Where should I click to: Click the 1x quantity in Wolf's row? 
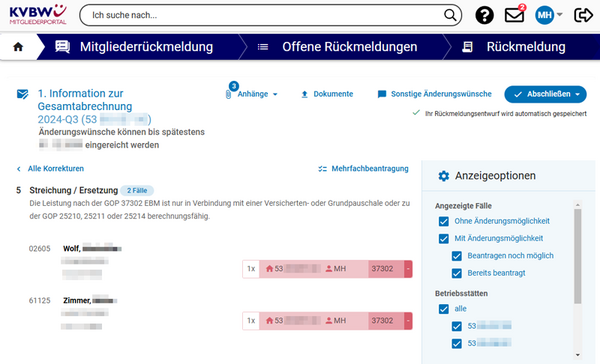(251, 269)
